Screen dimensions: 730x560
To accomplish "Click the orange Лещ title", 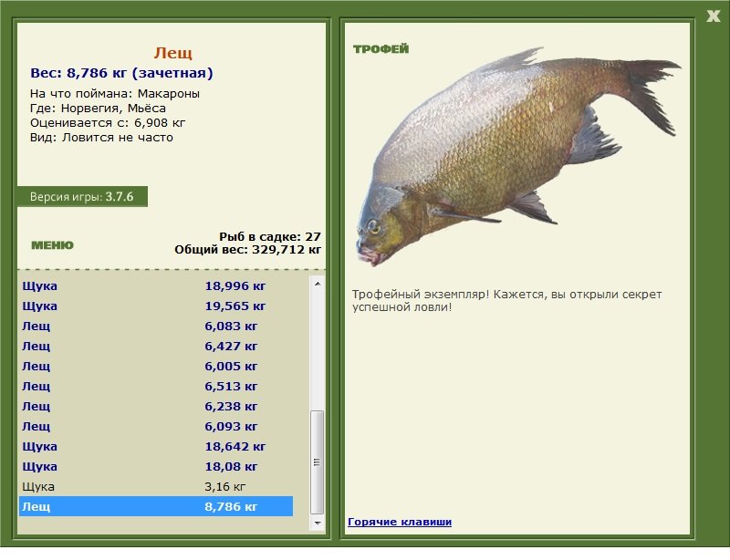I will point(172,53).
